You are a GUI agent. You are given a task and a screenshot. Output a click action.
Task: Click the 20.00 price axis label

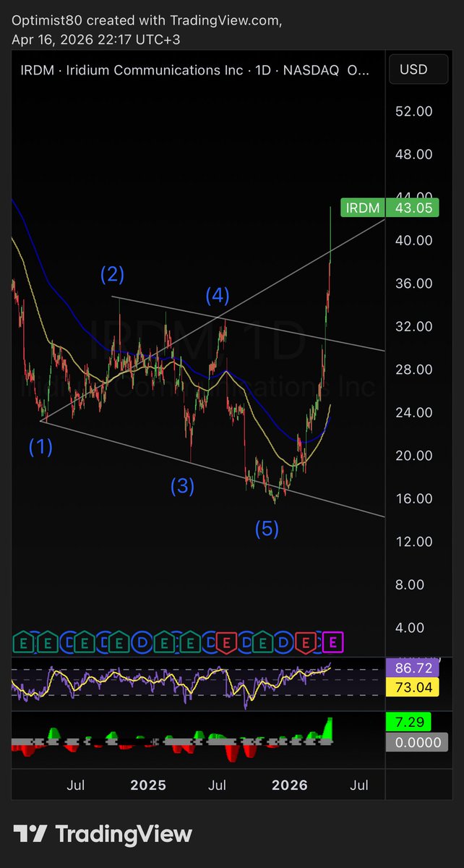point(414,456)
